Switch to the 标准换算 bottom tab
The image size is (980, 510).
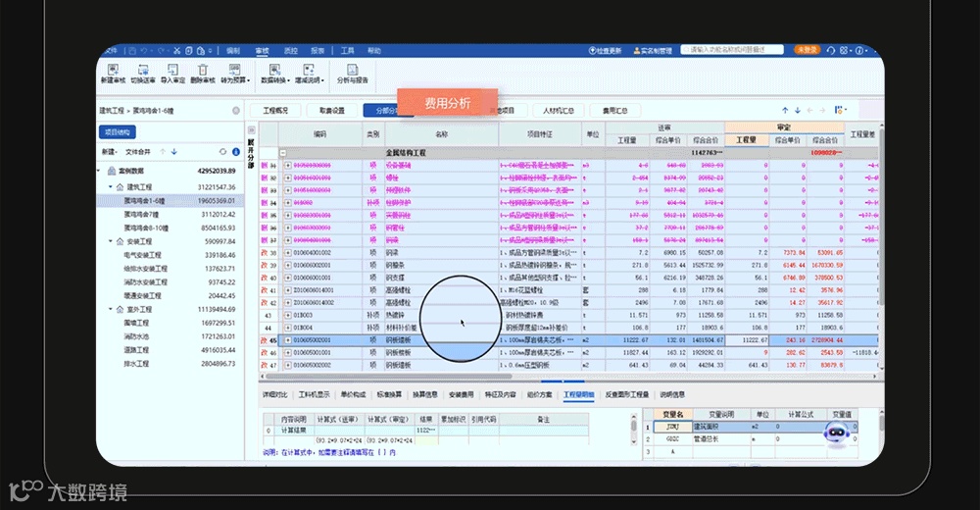389,395
